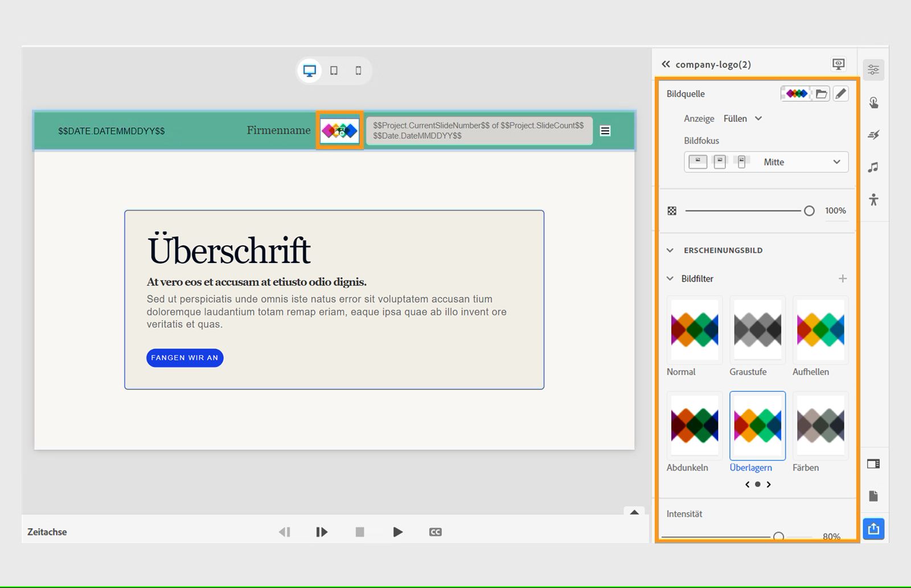Toggle closed captions CC button
Screen dimensions: 911x588
(436, 532)
